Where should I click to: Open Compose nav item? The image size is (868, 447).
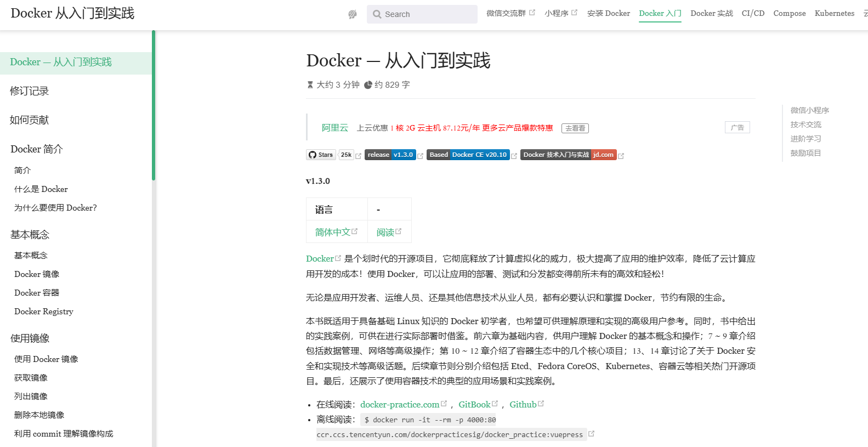coord(790,13)
